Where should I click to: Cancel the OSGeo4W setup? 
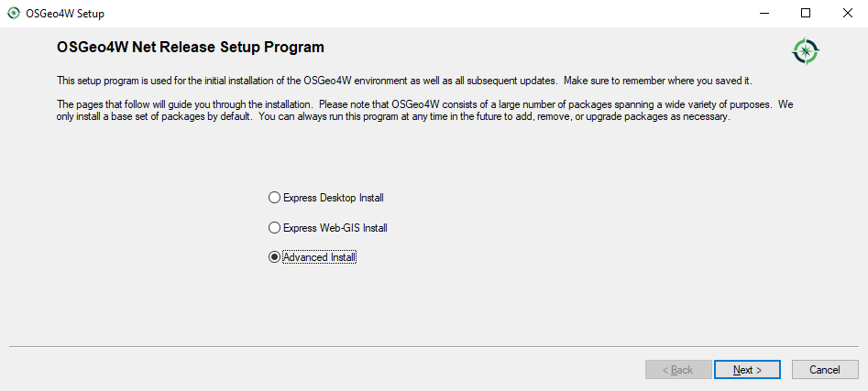(x=825, y=370)
